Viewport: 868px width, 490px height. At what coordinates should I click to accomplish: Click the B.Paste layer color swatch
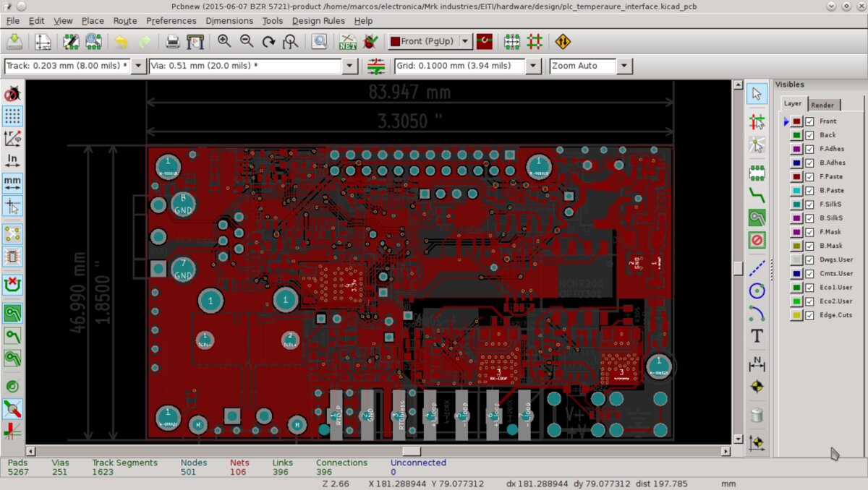coord(796,191)
